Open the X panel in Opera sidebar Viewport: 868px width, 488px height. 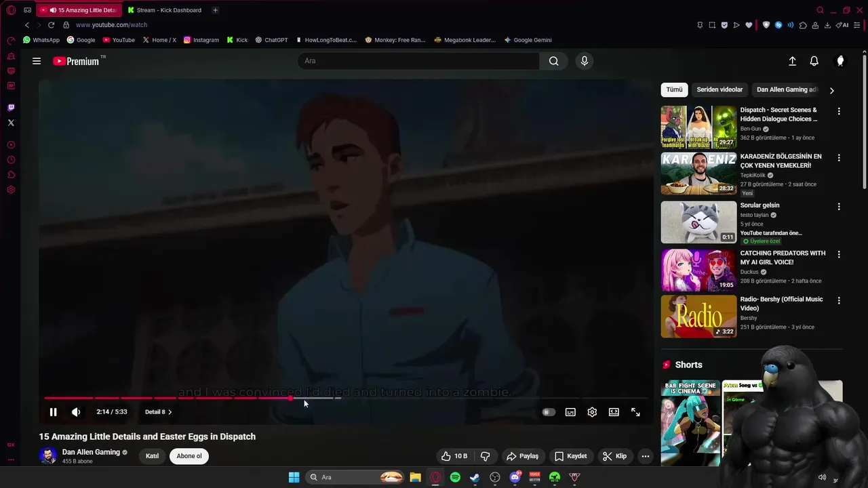(11, 123)
